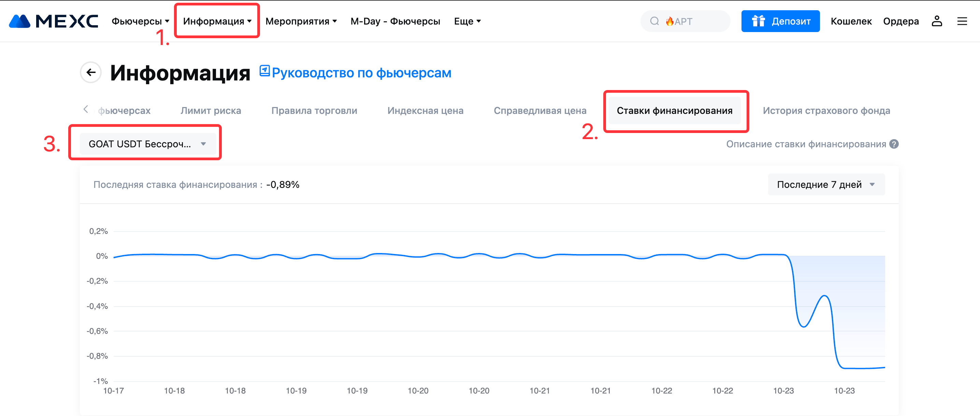Open the GOAT USDT contract selector
This screenshot has height=416, width=980.
147,144
